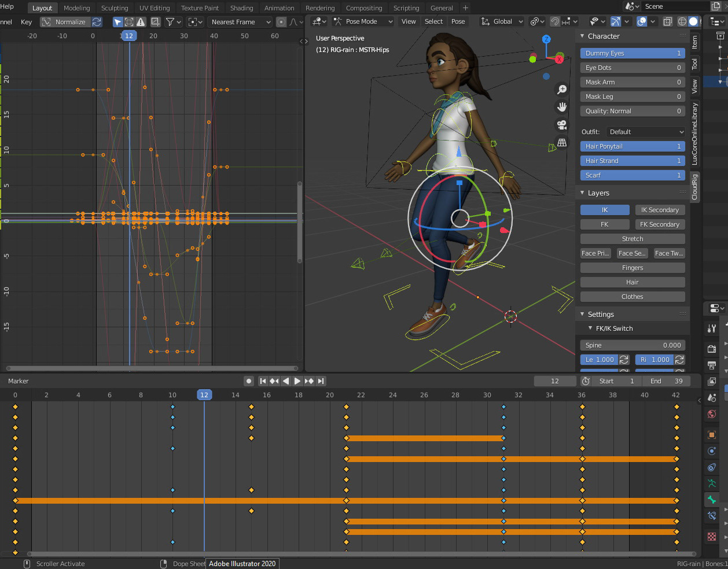Toggle Normalize in graph editor
The height and width of the screenshot is (569, 728).
pyautogui.click(x=65, y=22)
